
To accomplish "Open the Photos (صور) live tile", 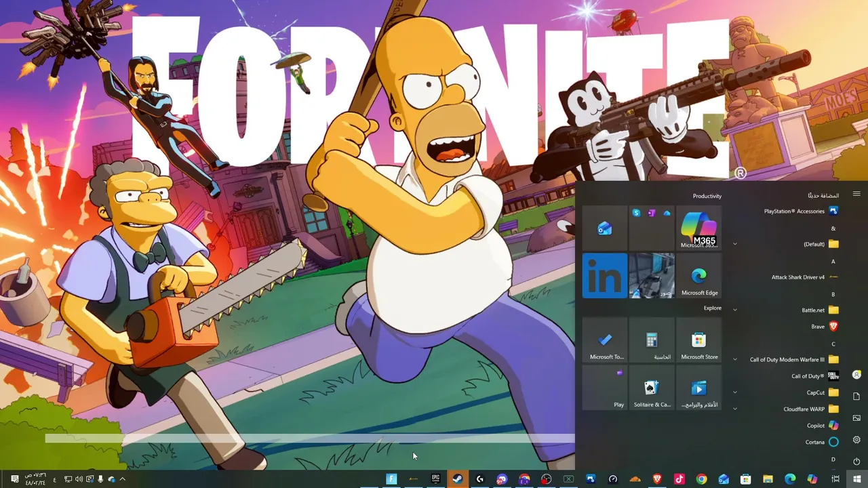I will (652, 276).
